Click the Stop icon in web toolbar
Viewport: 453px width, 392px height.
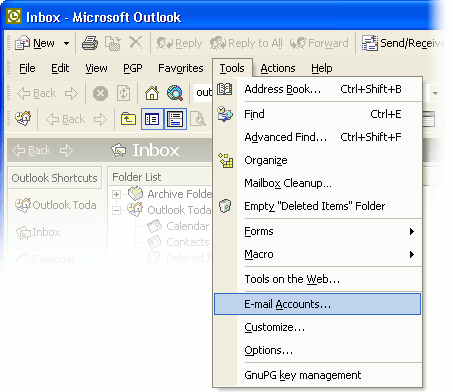click(x=100, y=93)
